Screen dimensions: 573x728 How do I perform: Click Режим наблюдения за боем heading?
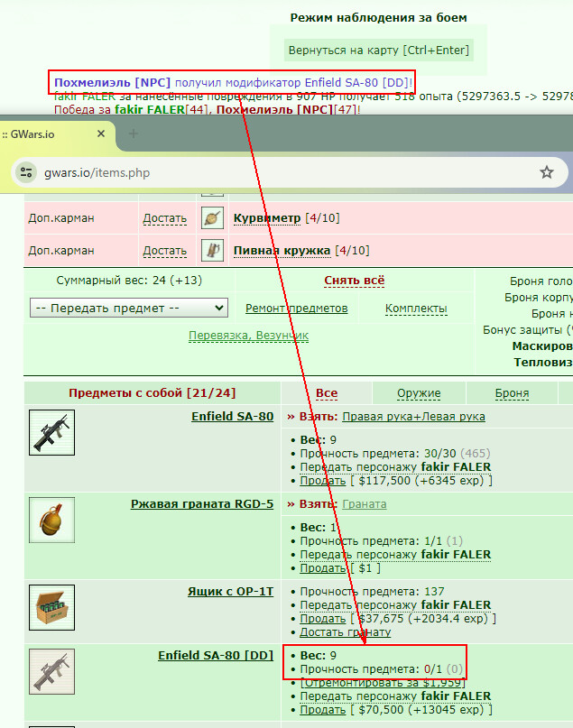pos(378,18)
